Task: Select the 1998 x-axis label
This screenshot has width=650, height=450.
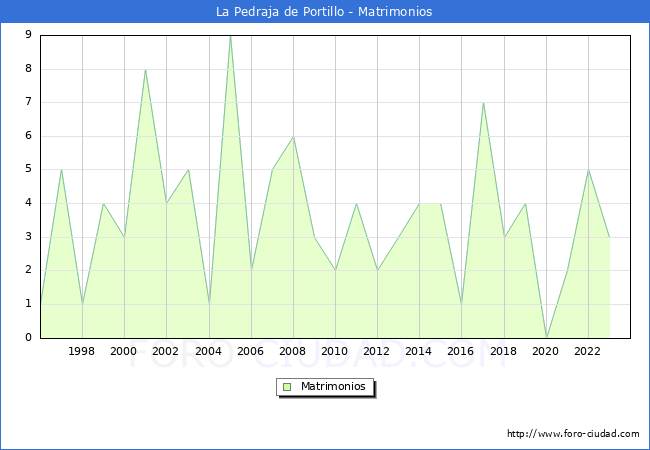Action: 81,351
